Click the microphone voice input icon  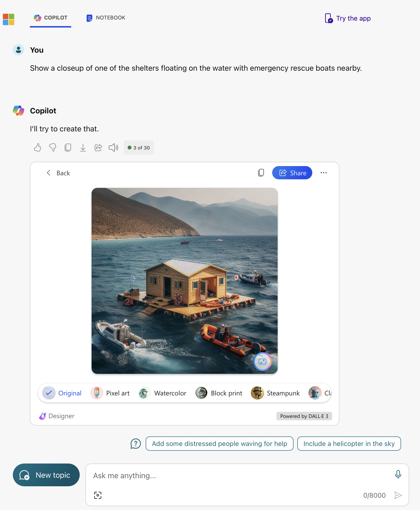coord(398,474)
